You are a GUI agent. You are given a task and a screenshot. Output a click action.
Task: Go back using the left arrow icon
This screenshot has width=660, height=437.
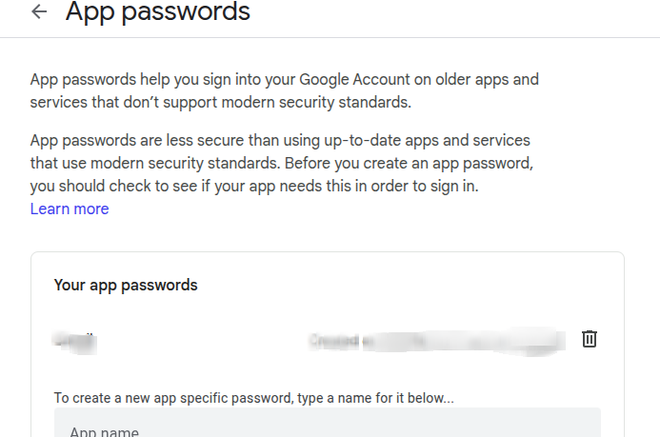(39, 12)
